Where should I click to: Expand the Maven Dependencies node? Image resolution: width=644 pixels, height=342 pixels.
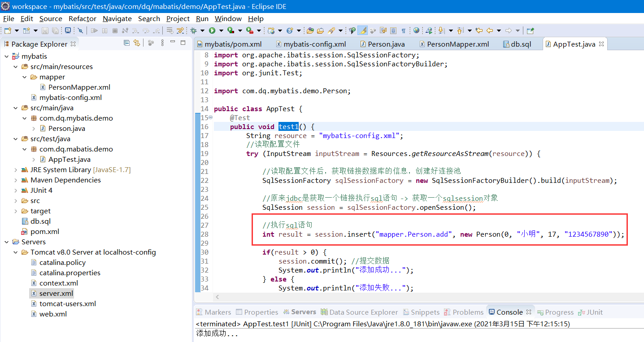(x=15, y=180)
